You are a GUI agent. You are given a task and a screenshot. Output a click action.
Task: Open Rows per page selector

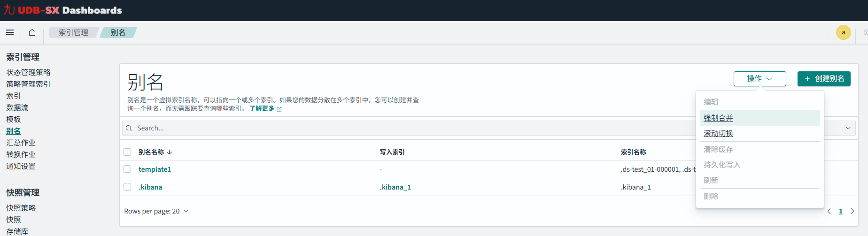(156, 211)
